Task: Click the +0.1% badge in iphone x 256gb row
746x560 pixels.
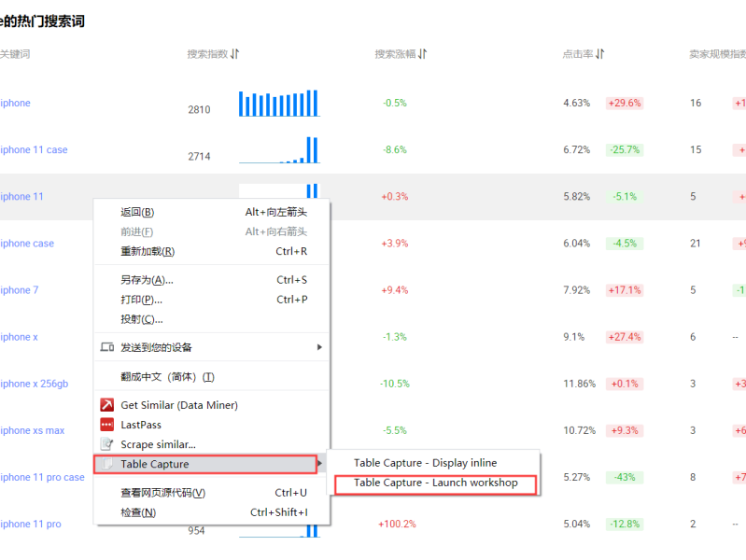Action: [x=625, y=384]
